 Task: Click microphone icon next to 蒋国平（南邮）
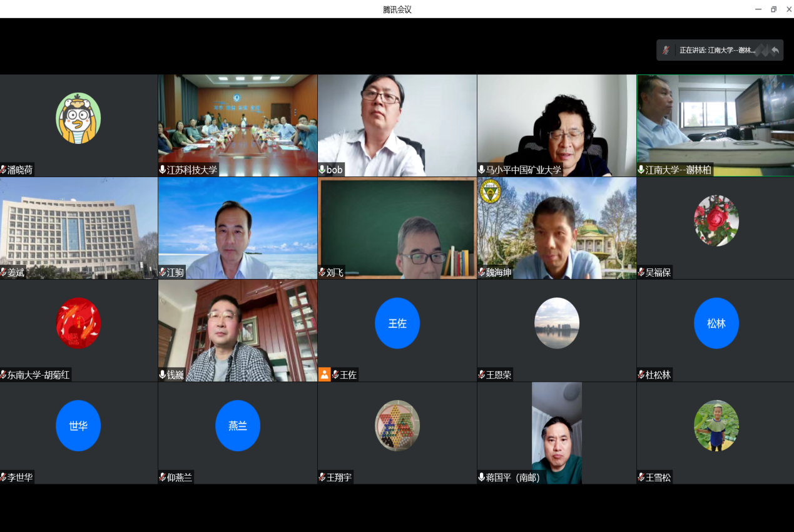coord(482,478)
